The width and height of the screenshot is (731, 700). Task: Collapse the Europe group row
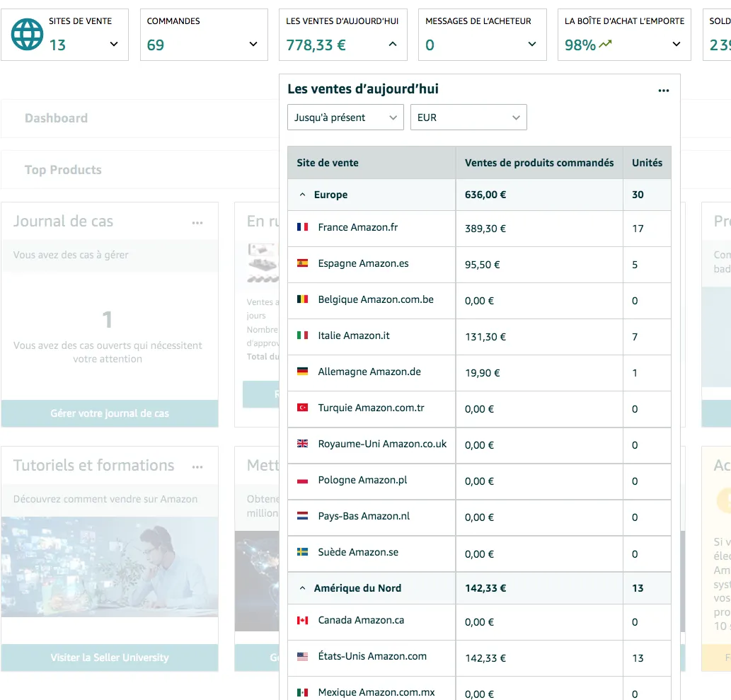(x=303, y=195)
